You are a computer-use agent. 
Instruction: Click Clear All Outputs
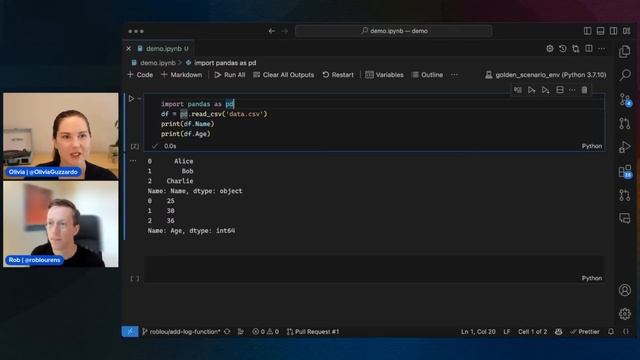coord(284,75)
